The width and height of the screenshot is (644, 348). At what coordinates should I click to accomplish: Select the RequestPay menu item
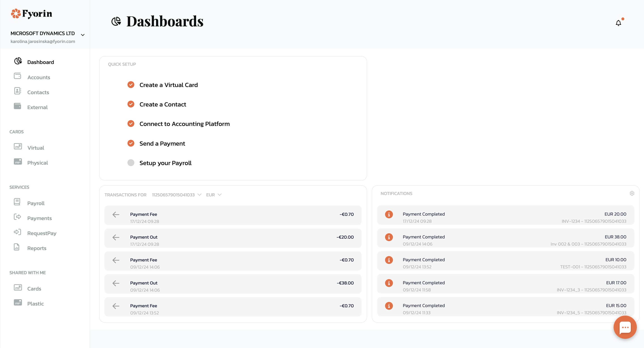coord(42,233)
